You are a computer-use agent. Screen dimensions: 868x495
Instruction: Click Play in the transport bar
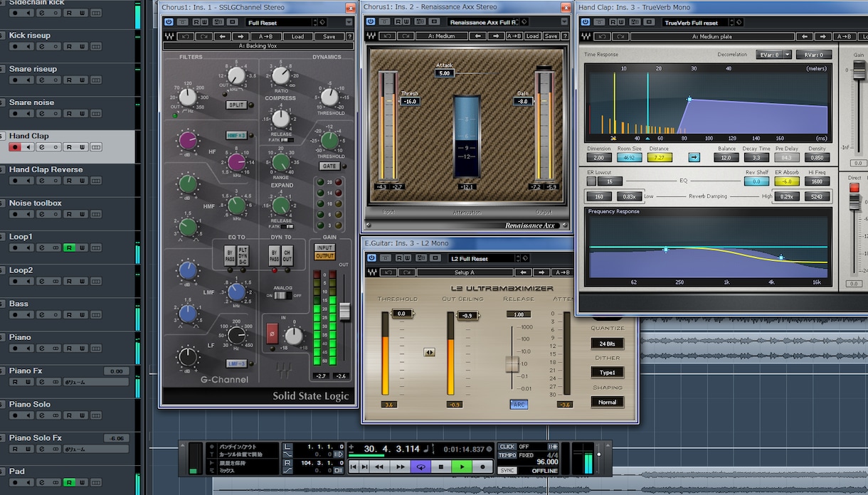[461, 467]
